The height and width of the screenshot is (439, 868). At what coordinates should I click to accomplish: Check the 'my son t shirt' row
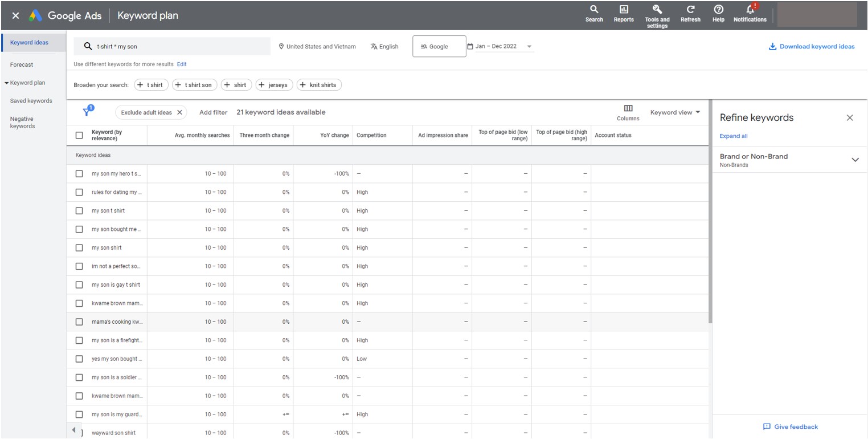(79, 211)
